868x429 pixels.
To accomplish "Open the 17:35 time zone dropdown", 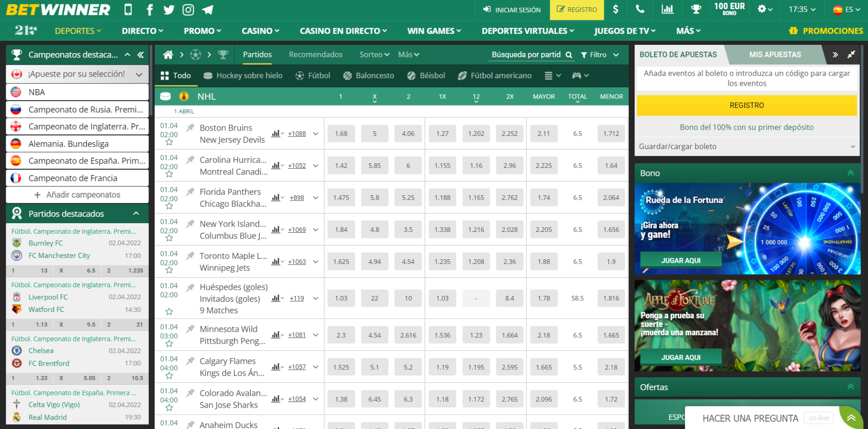I will pyautogui.click(x=802, y=9).
